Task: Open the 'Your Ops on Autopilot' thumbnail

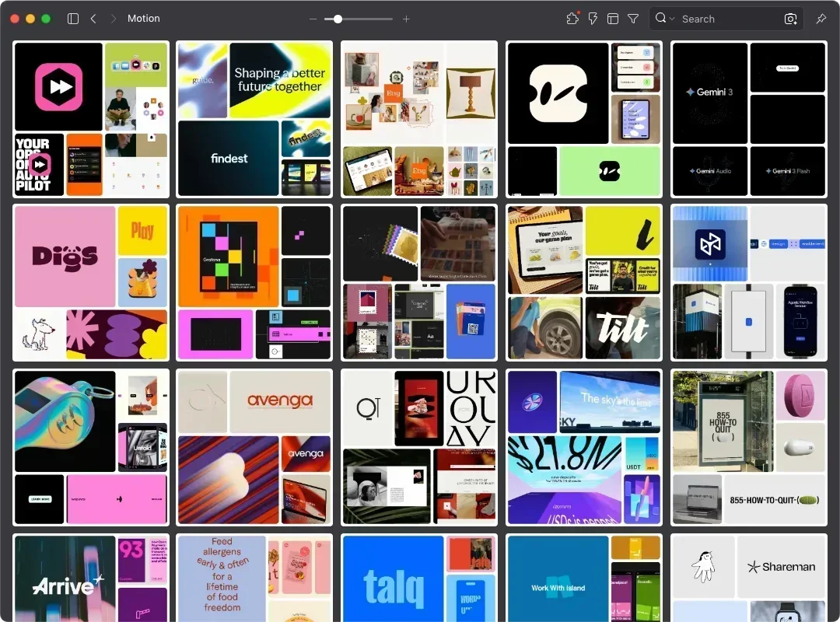Action: [91, 120]
